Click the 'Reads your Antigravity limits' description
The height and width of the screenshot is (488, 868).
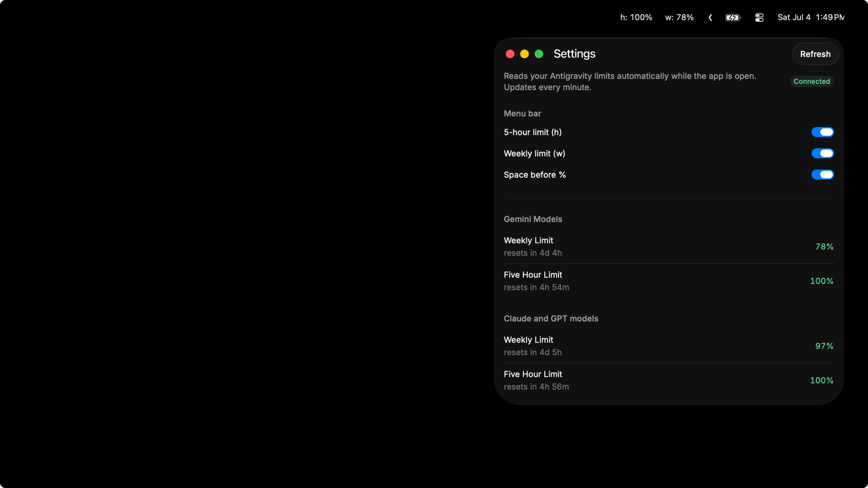click(x=630, y=82)
